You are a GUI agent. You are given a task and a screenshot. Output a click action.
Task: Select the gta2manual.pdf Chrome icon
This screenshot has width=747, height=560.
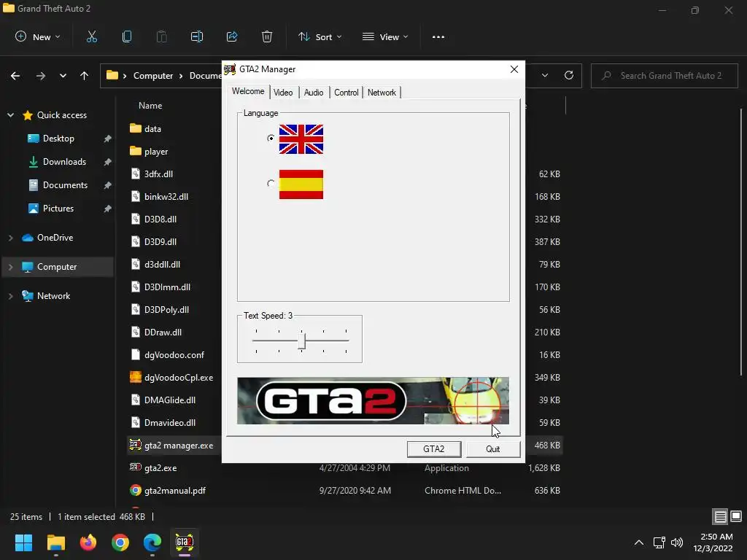click(135, 490)
